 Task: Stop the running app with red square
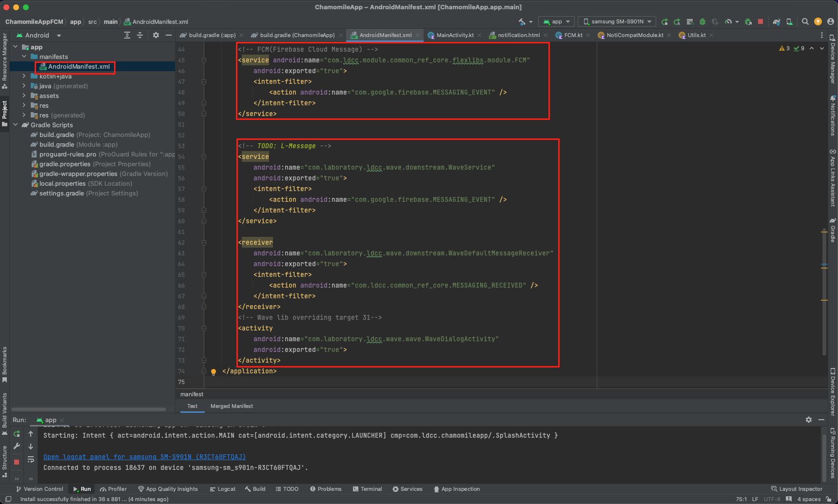760,21
